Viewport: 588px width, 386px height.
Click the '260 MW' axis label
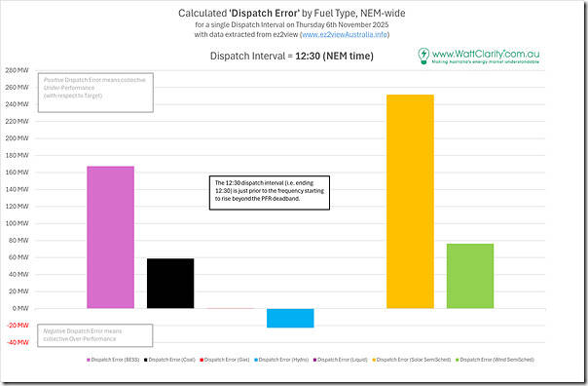click(17, 87)
